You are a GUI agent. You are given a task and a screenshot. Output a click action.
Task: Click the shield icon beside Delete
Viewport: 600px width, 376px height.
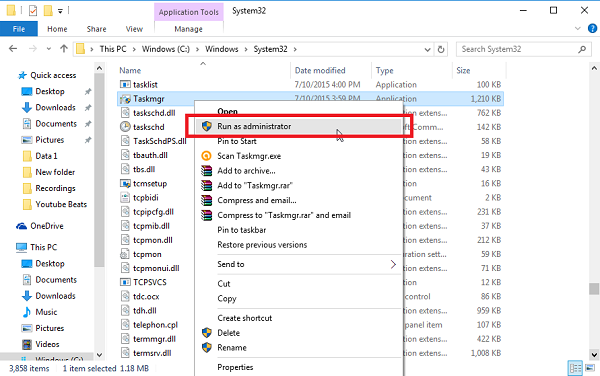click(207, 333)
